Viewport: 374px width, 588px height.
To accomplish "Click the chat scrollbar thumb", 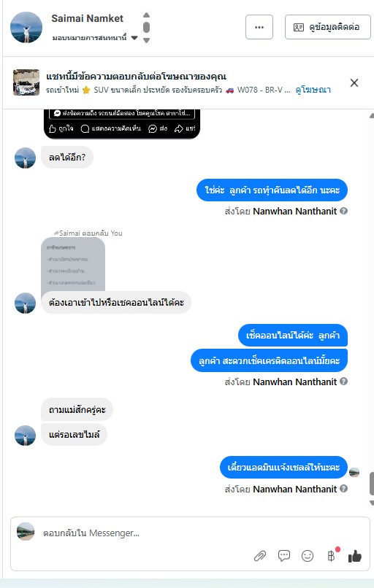I will click(x=371, y=484).
